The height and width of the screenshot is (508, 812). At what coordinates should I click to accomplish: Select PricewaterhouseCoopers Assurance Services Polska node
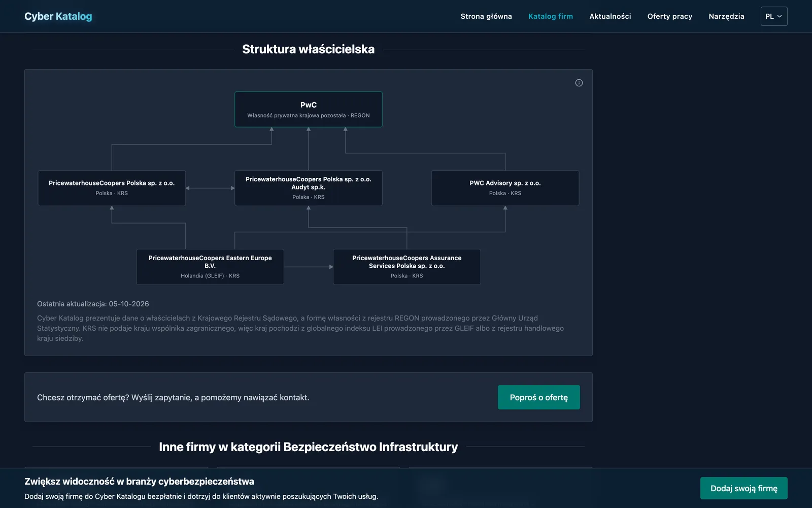coord(407,267)
